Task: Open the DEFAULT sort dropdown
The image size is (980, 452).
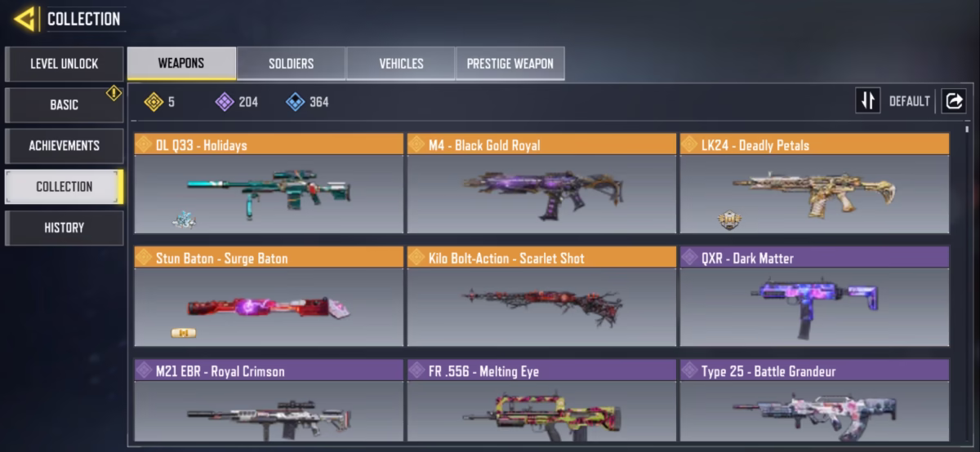Action: coord(909,101)
